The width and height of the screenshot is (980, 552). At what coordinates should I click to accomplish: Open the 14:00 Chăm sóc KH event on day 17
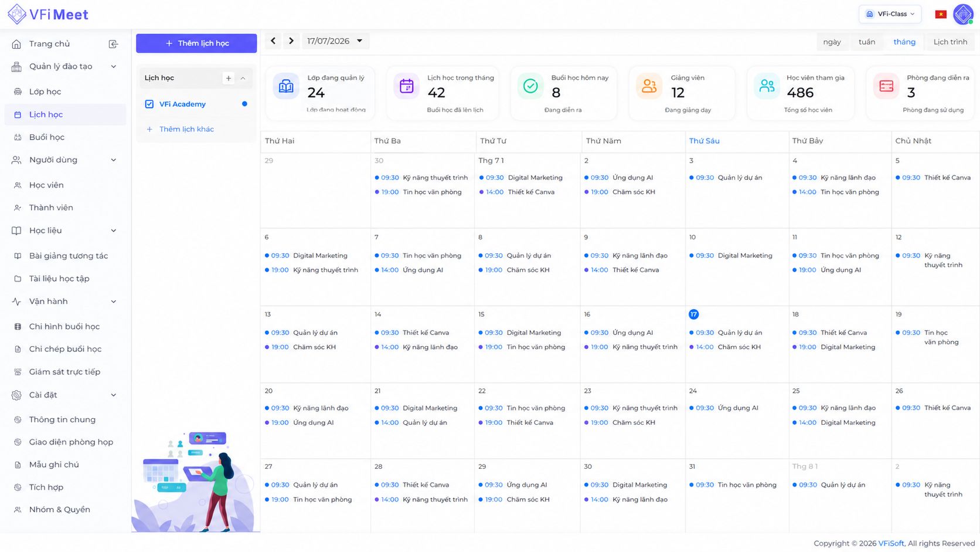point(725,347)
